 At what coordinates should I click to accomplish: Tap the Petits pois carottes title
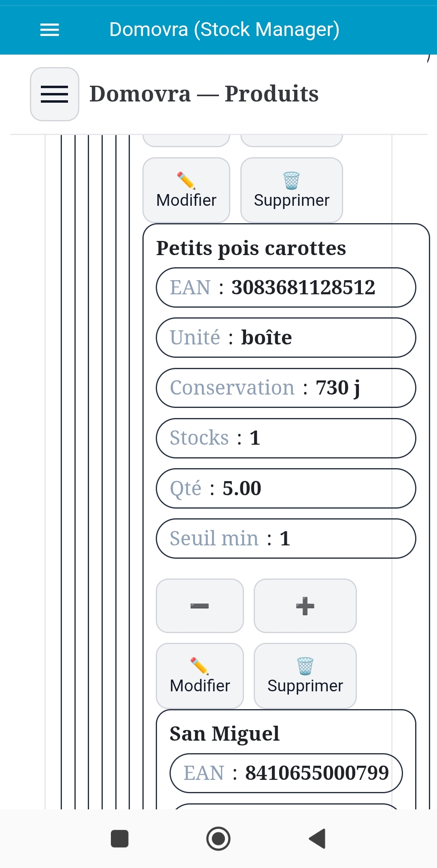(251, 248)
